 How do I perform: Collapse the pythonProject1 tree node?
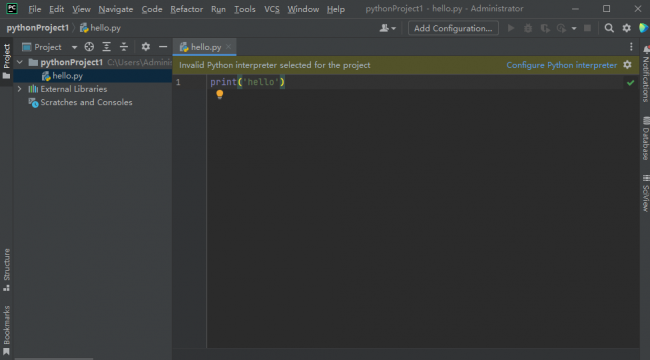click(x=19, y=62)
